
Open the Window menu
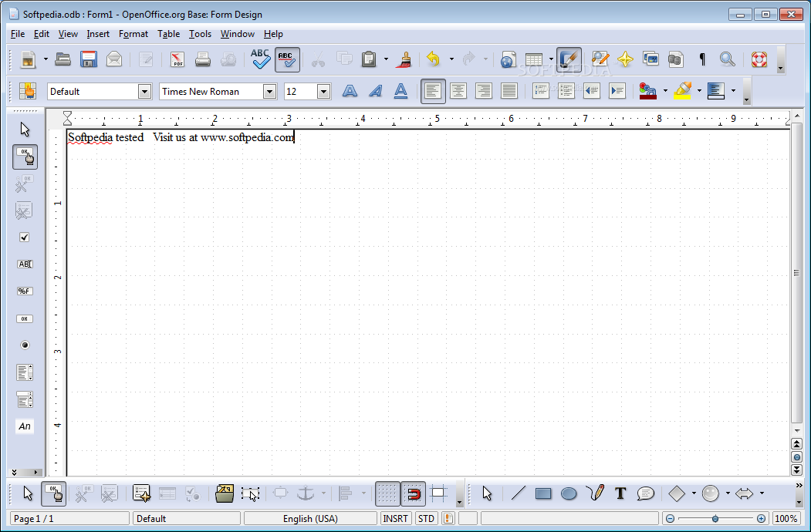click(238, 34)
